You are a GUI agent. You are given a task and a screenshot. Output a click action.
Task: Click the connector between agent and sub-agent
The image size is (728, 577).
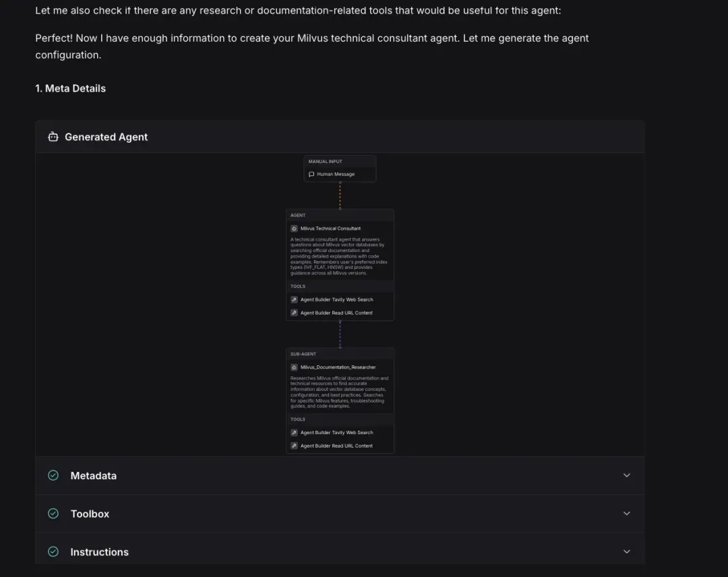click(340, 334)
